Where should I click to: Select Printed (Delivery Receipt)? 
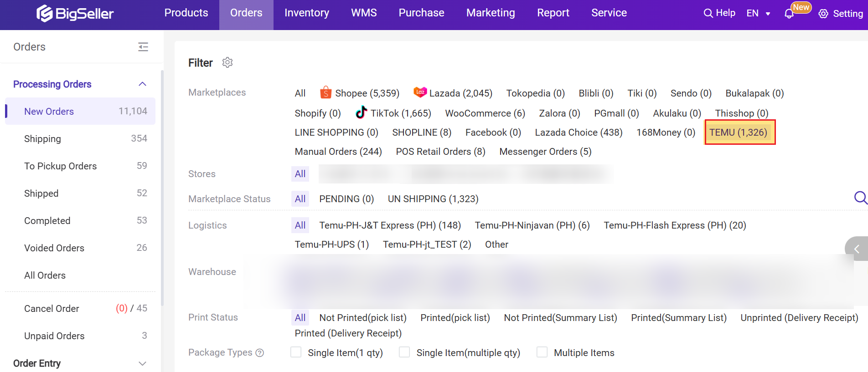348,333
